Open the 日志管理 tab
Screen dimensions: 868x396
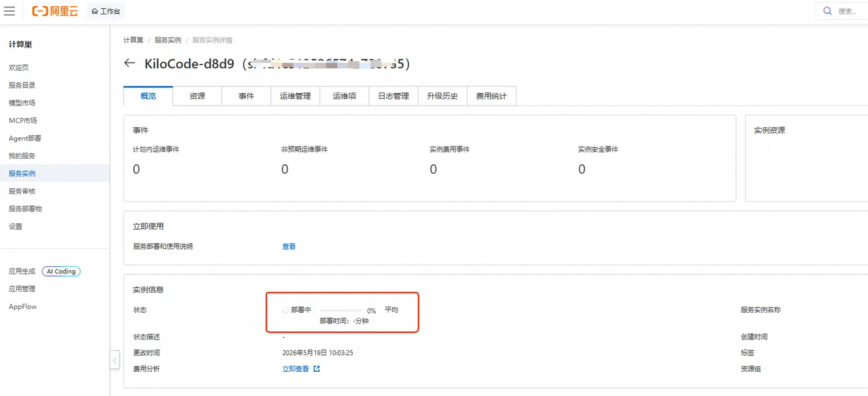(394, 96)
